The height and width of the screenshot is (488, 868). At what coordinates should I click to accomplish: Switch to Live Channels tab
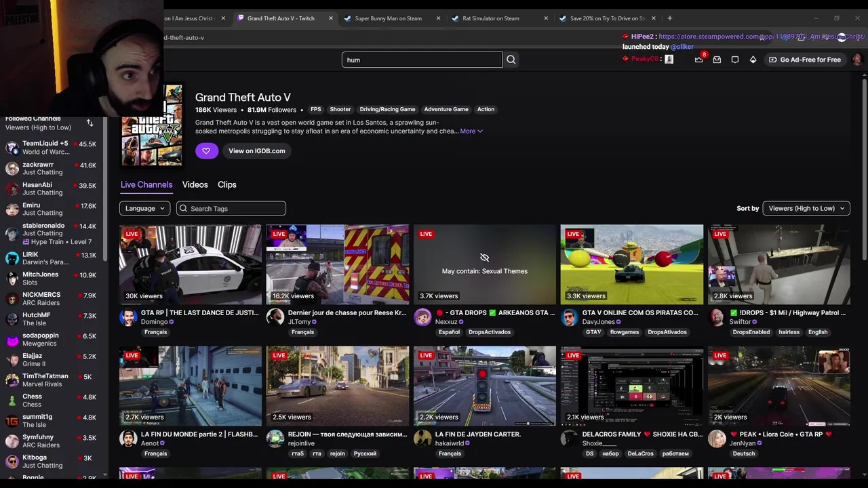coord(146,184)
